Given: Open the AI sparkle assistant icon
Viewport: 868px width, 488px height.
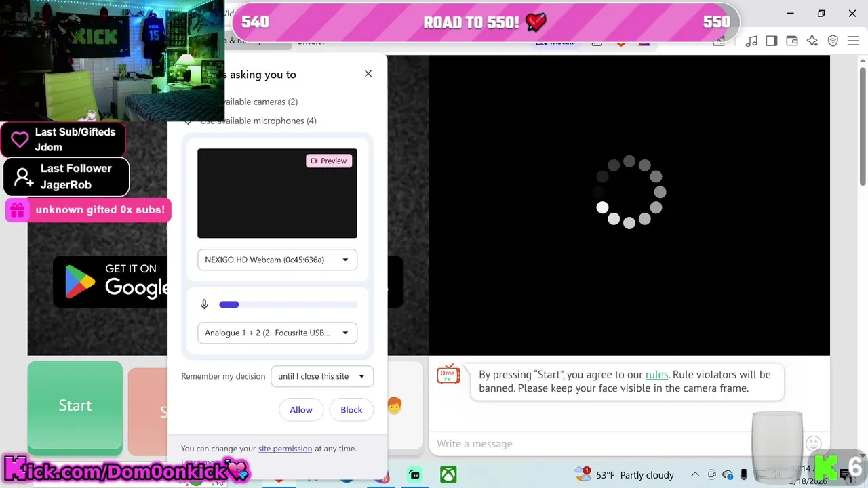Looking at the screenshot, I should 812,41.
